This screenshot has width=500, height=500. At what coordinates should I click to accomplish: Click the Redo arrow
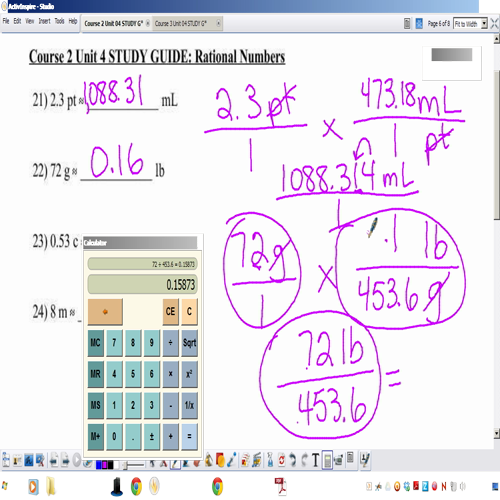tap(304, 460)
